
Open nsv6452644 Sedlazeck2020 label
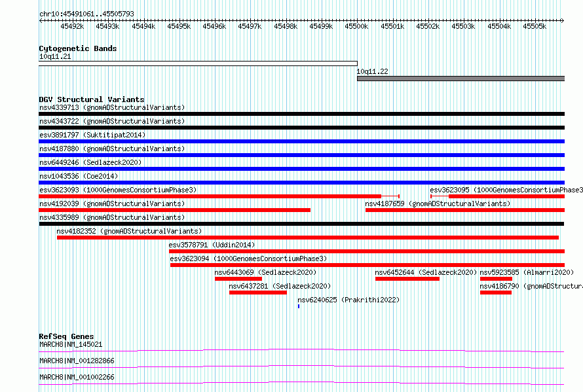426,273
